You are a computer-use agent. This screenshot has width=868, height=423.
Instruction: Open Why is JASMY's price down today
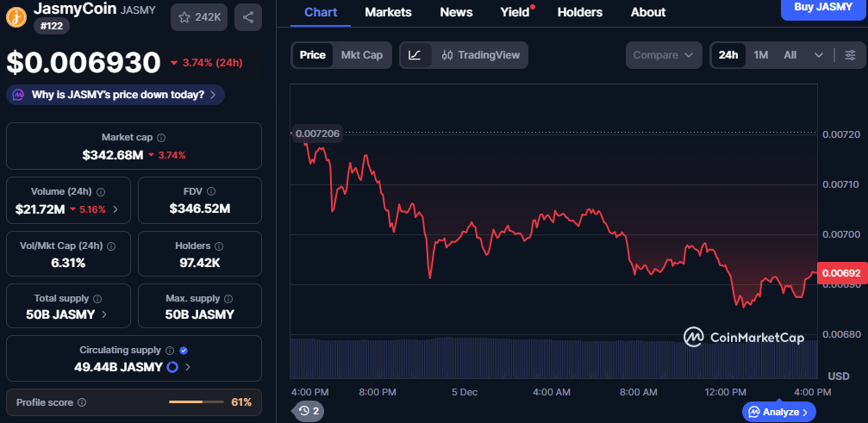coord(116,94)
